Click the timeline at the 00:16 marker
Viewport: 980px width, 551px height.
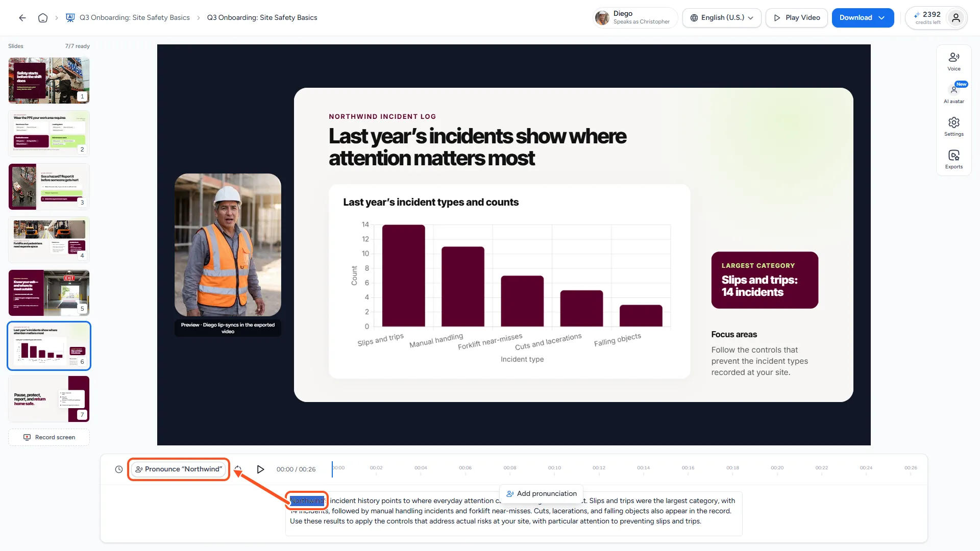[688, 468]
